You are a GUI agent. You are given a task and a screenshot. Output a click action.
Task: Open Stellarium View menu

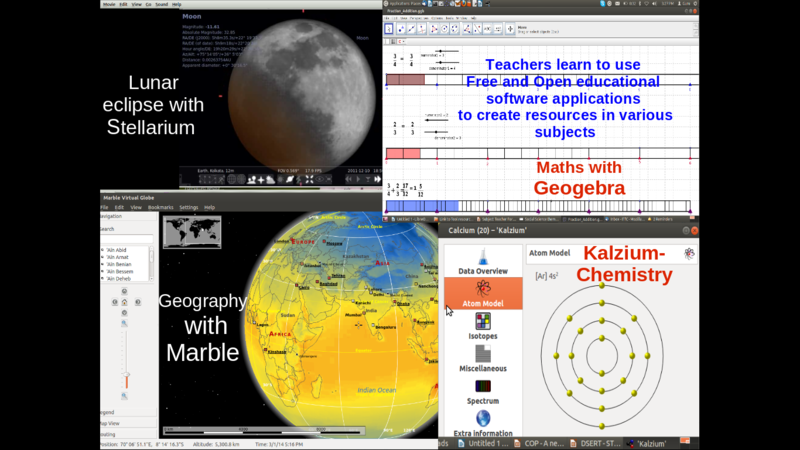tap(137, 4)
